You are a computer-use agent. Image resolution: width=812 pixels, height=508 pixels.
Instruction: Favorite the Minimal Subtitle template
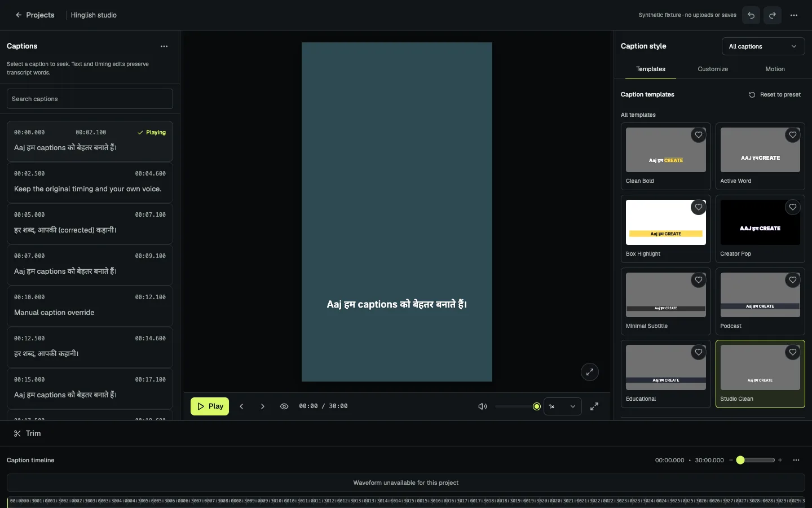click(699, 280)
